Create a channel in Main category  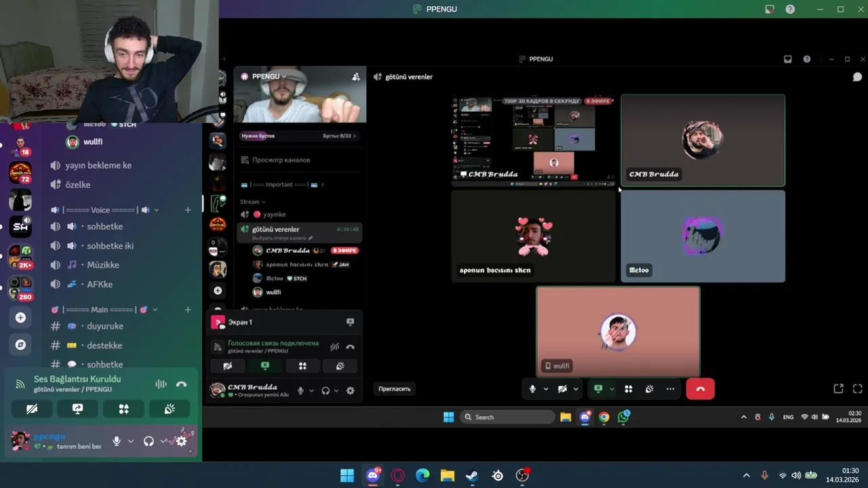[x=188, y=310]
